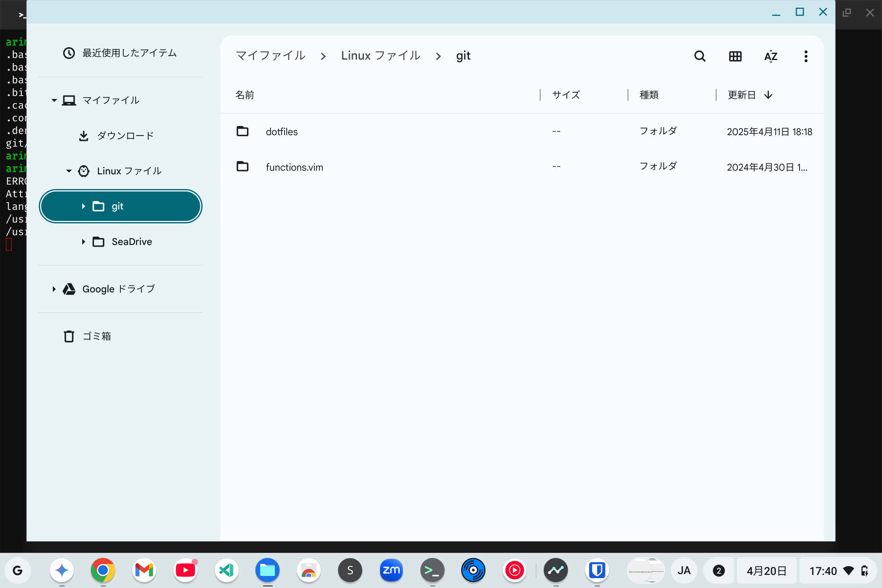Open Bitwarden from the shelf
Screen dimensions: 882x588
[597, 570]
